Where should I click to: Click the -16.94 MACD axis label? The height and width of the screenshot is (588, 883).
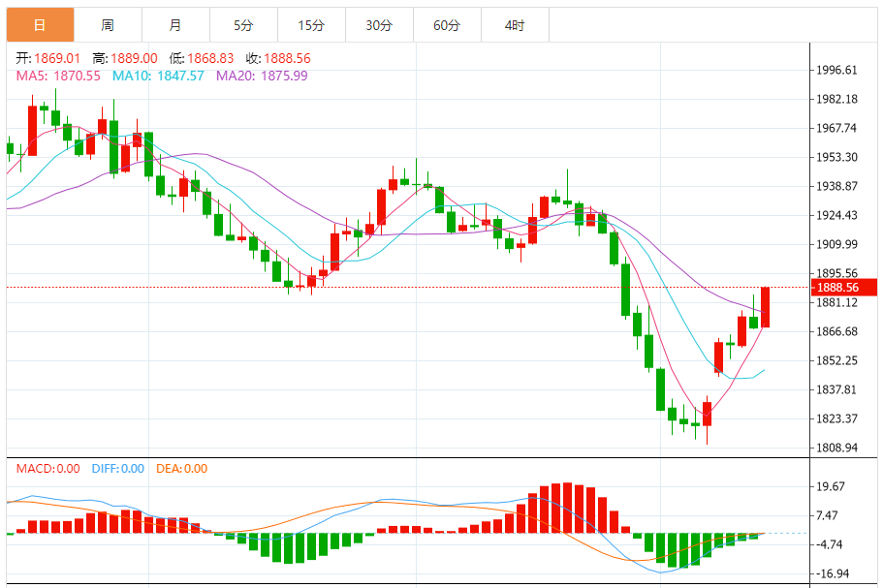point(831,573)
